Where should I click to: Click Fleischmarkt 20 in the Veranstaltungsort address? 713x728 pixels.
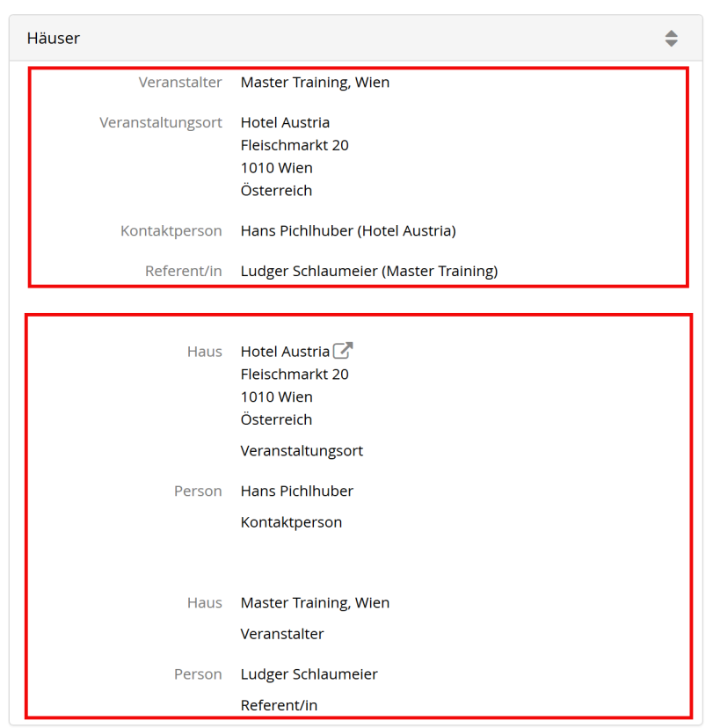click(x=295, y=146)
